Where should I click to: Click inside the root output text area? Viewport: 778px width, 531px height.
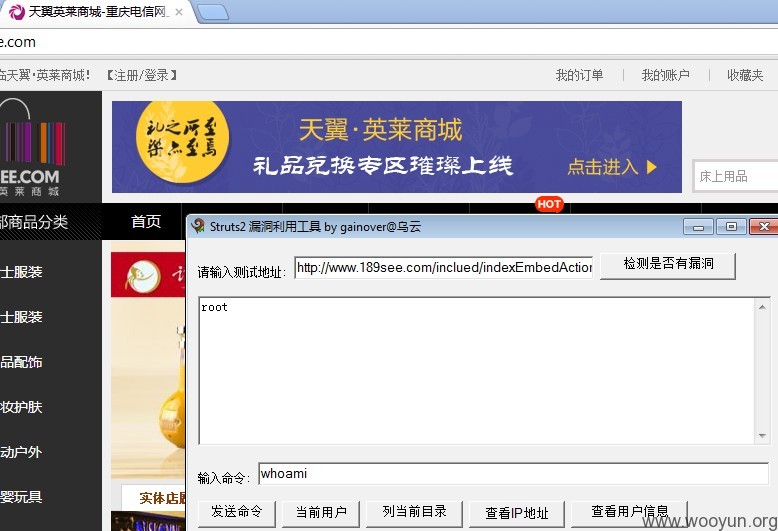point(476,371)
